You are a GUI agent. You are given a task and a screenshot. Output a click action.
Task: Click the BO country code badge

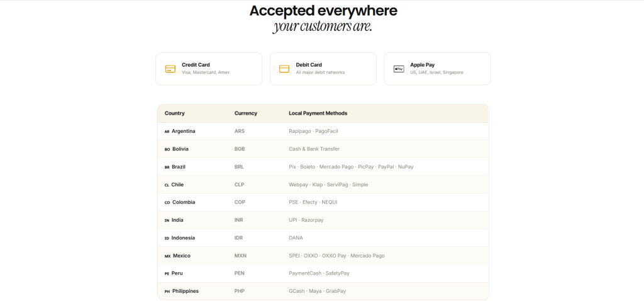coord(167,149)
